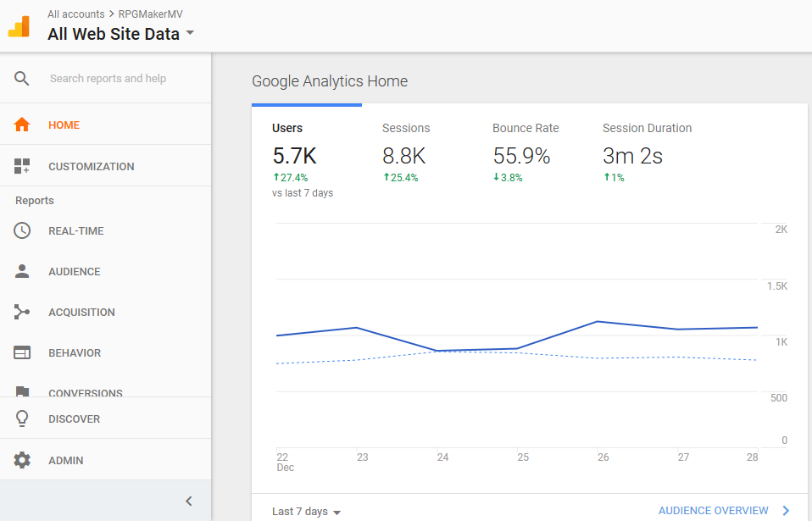The height and width of the screenshot is (521, 812).
Task: Click the Reports section label
Action: coord(35,200)
